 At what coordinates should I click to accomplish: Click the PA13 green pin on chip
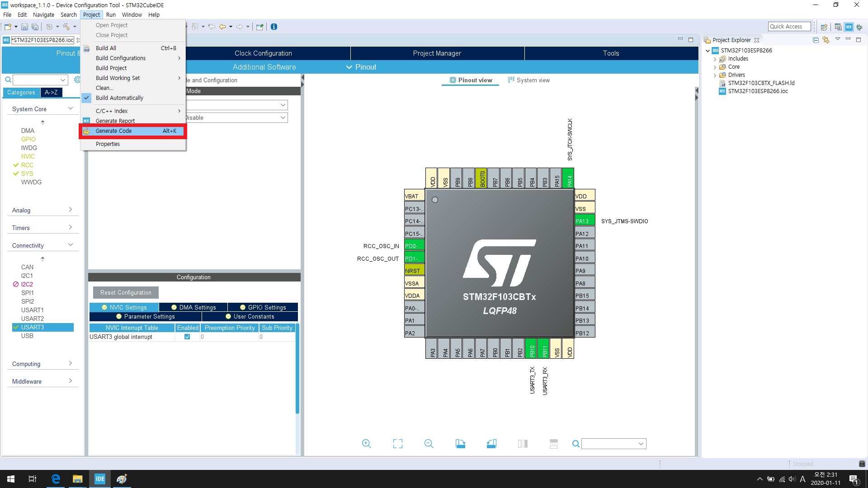[584, 221]
